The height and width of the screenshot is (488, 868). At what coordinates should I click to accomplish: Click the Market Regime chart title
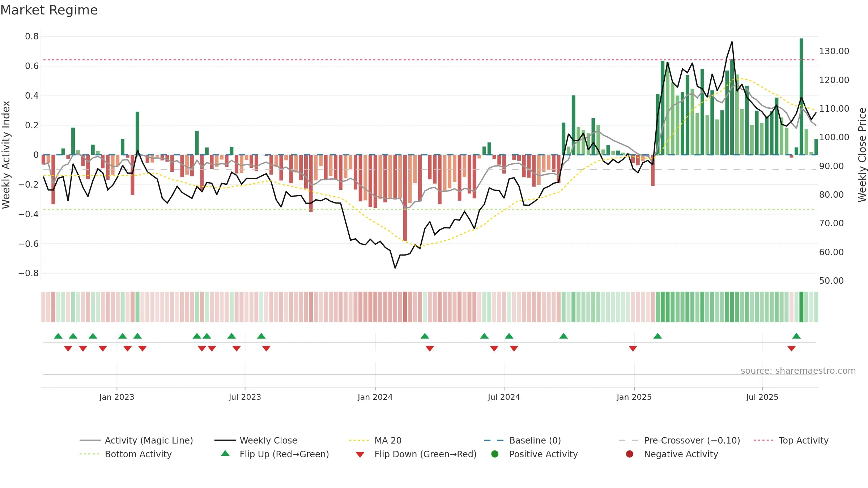[x=49, y=10]
